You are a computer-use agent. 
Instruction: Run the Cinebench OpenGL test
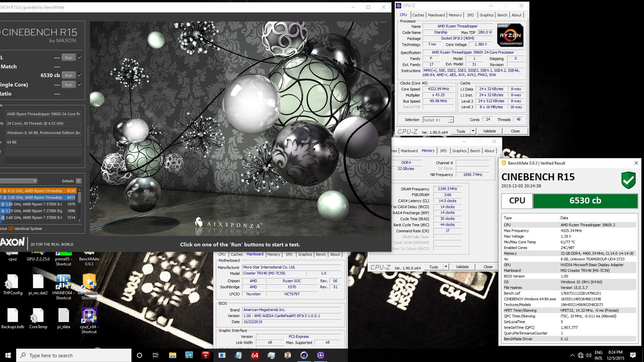(69, 58)
